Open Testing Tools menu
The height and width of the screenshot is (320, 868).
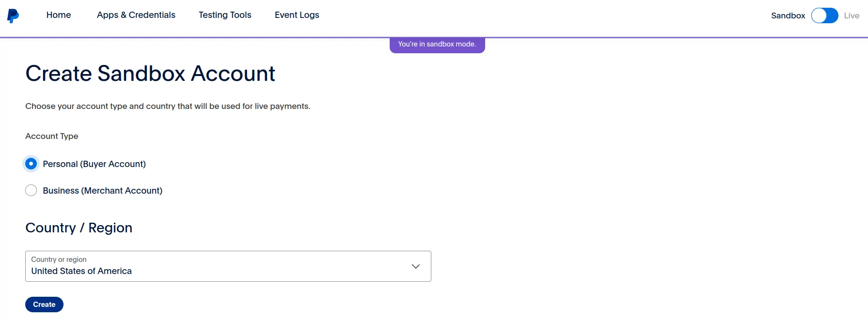[225, 15]
